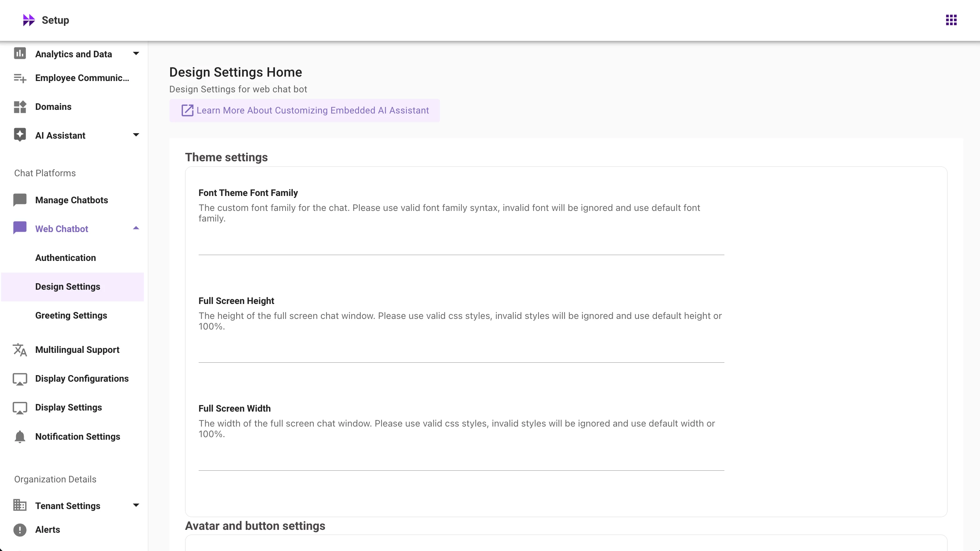Expand the AI Assistant submenu arrow
980x551 pixels.
point(136,135)
